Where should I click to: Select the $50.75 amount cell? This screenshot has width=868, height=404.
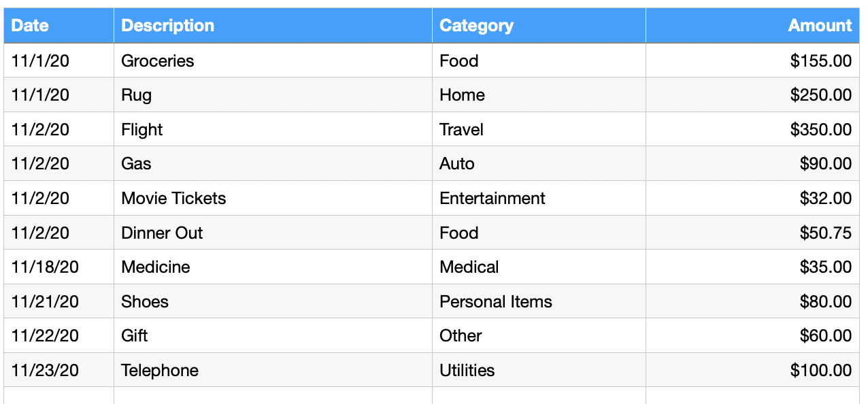point(825,233)
